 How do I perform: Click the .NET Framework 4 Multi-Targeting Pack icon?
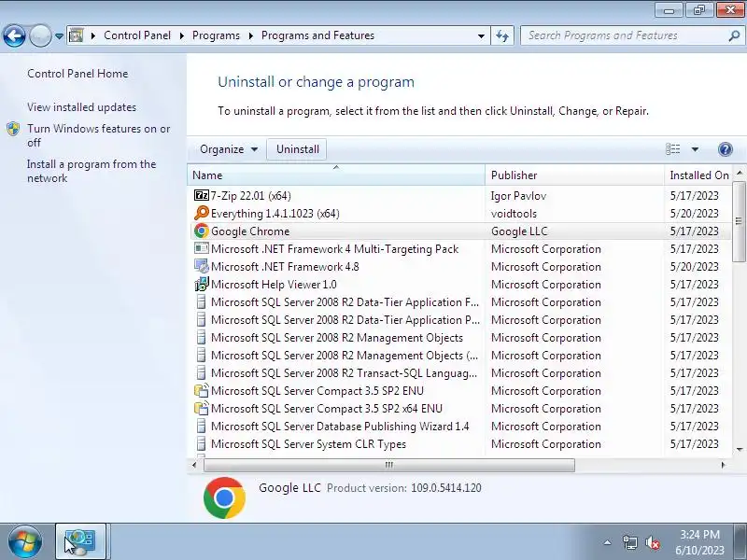pos(202,248)
